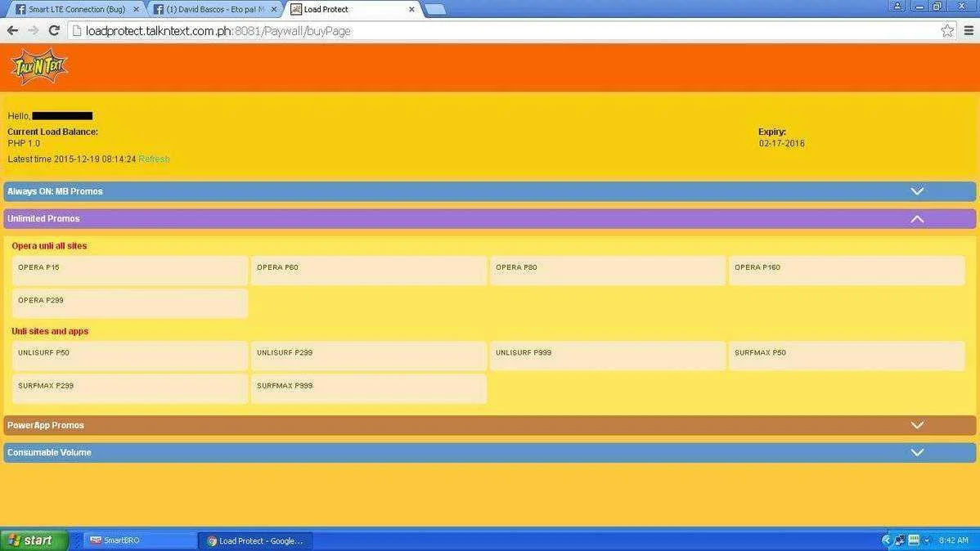Click the green Refresh link
Viewport: 980px width, 551px height.
tap(154, 159)
